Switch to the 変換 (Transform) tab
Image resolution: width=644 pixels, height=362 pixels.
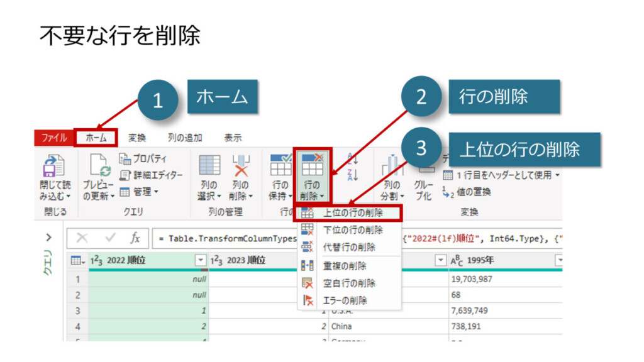pos(137,138)
